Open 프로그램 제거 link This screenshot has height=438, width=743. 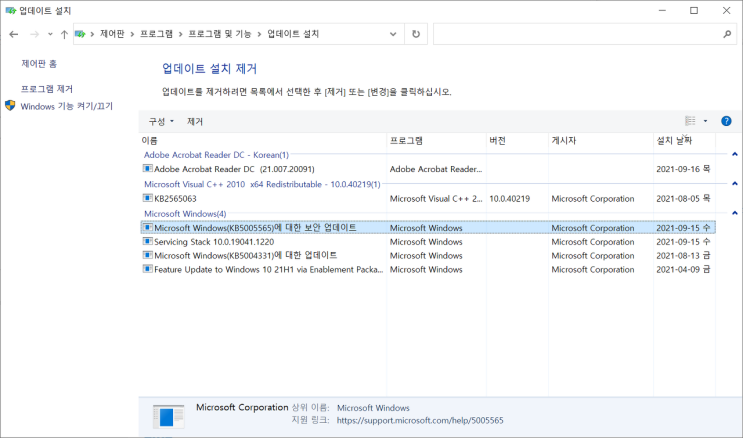point(47,89)
